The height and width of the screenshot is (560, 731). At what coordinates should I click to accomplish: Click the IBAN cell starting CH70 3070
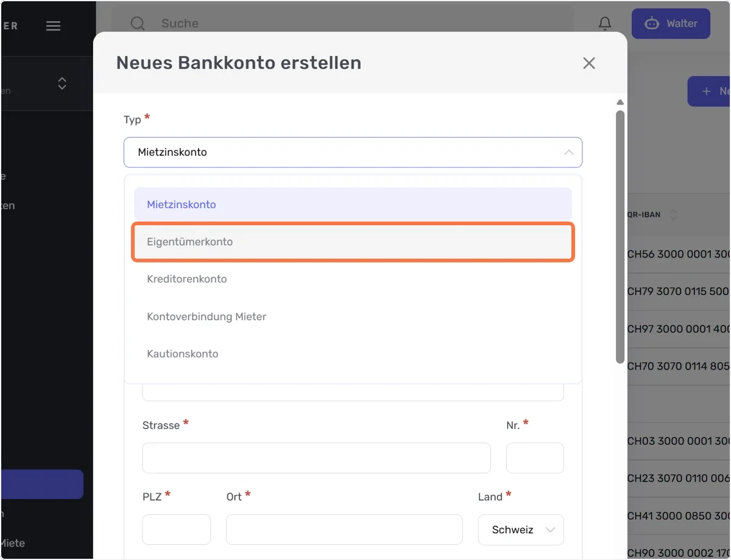click(x=678, y=366)
